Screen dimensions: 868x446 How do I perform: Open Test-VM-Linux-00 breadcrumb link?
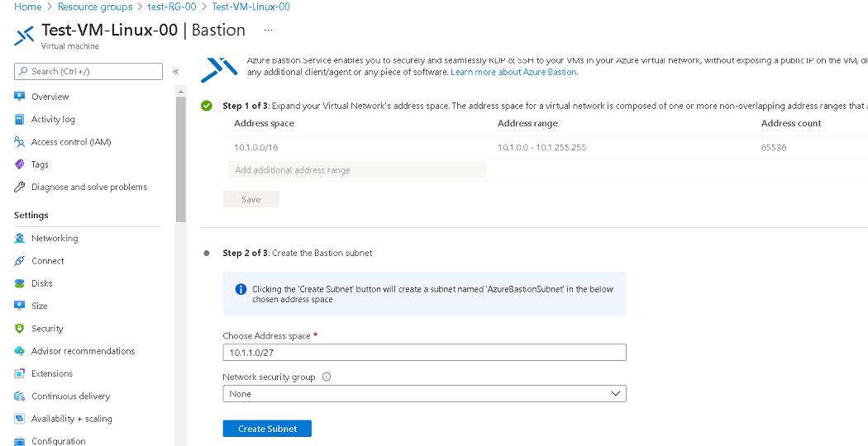[x=250, y=7]
